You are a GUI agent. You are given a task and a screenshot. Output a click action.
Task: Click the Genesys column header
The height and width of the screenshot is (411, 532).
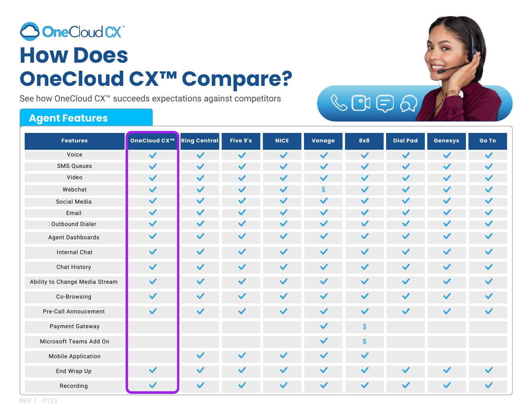click(x=446, y=141)
